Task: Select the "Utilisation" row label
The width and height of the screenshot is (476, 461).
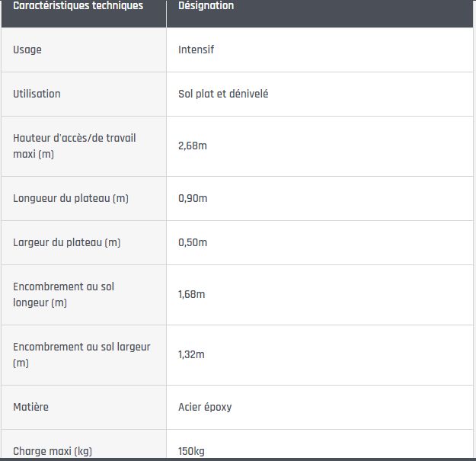Action: [37, 94]
